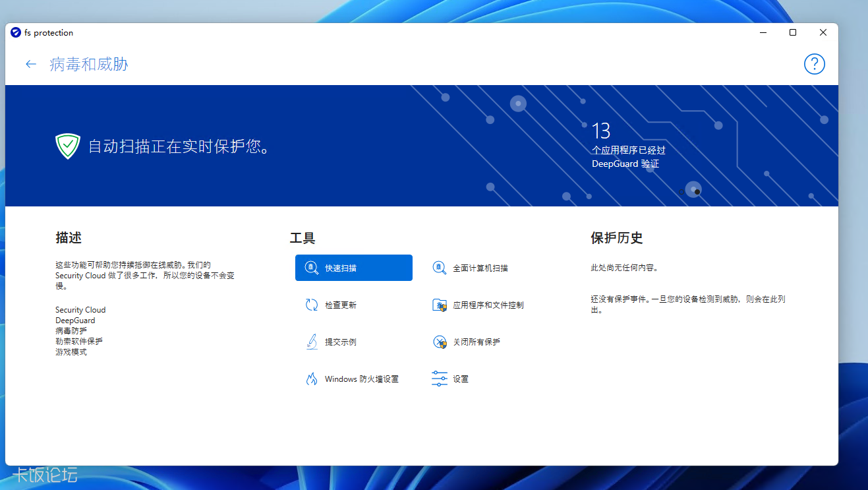Run a 快速扫描 quick scan

(353, 267)
